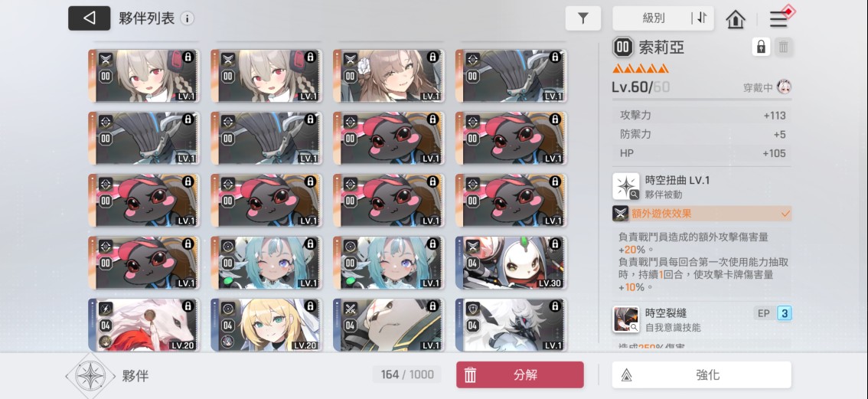Screen dimensions: 868x399
Task: Select blonde girl LV.20 partner card
Action: coord(266,325)
